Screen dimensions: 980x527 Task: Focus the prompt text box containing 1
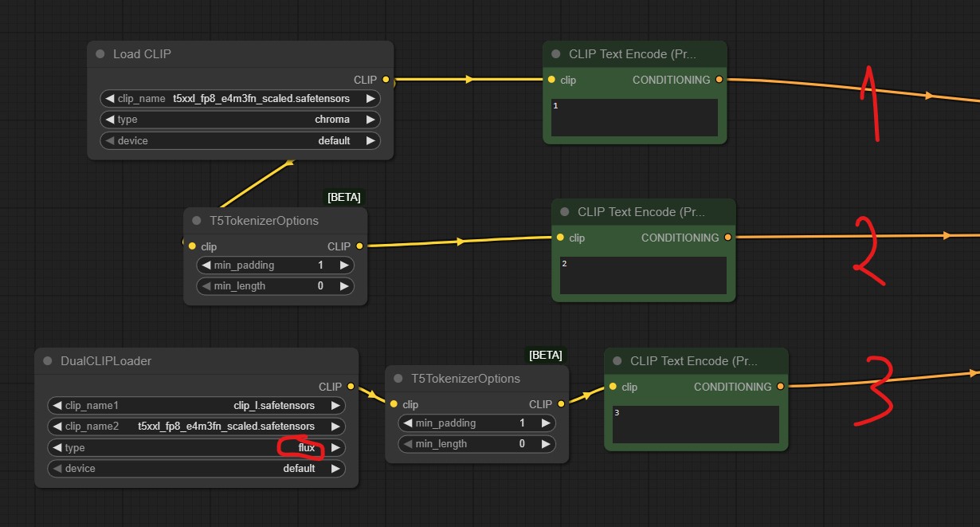635,118
